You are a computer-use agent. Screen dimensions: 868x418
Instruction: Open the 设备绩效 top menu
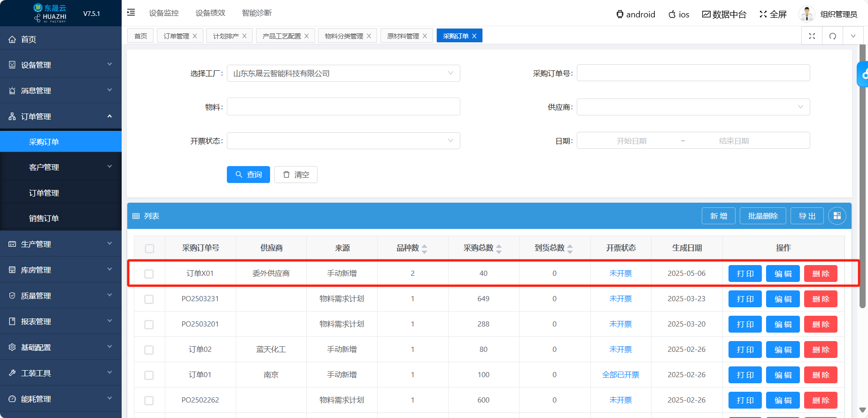pos(210,13)
